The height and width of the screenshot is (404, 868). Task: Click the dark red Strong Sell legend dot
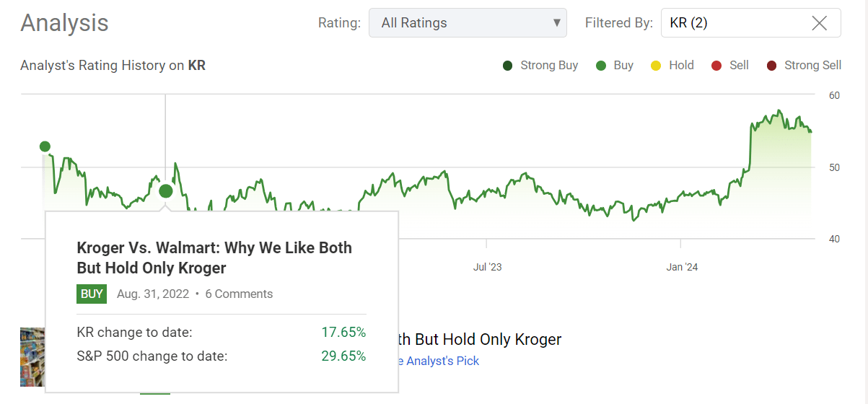point(771,66)
